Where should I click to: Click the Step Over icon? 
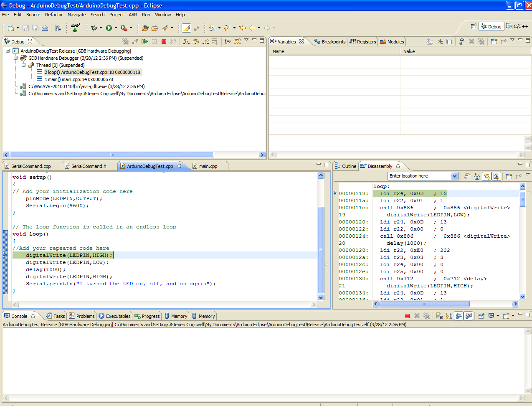coord(196,41)
